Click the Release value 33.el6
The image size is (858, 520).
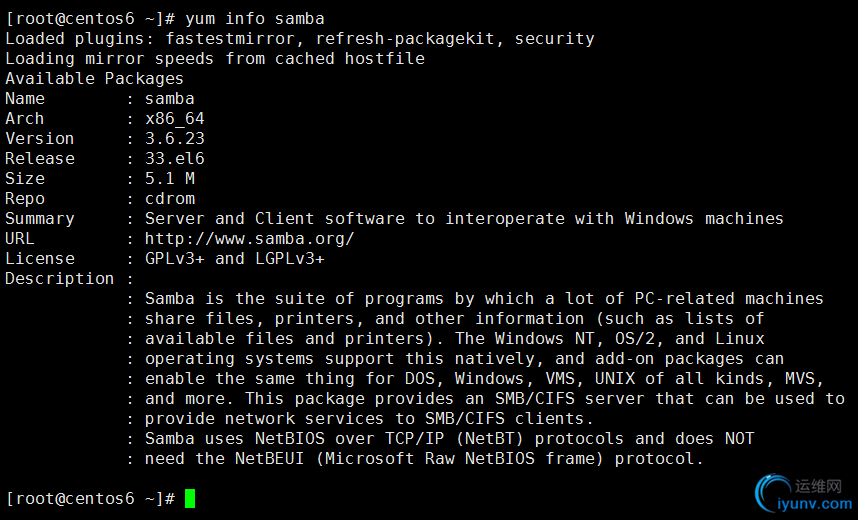(x=175, y=159)
